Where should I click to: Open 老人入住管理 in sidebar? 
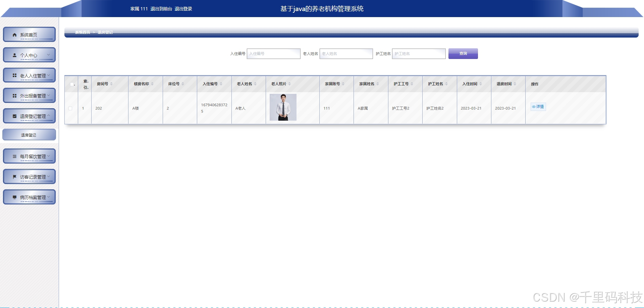click(x=29, y=75)
